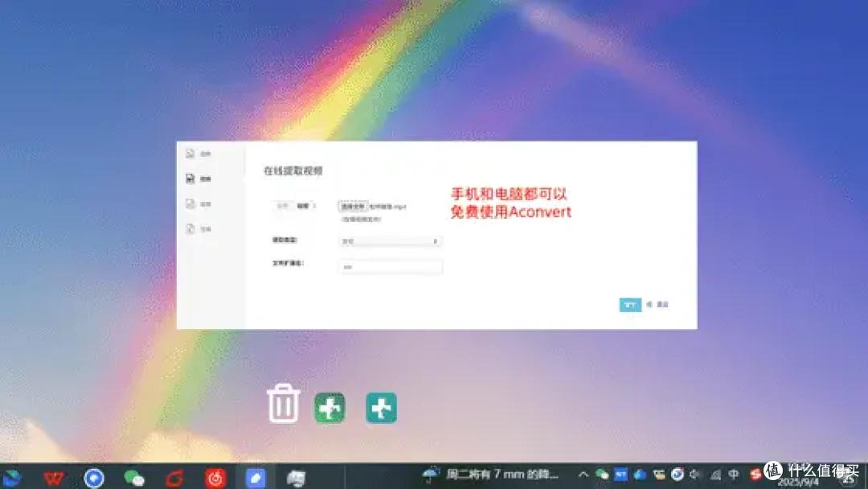Click the blue cloud-shaped tray icon

(640, 475)
